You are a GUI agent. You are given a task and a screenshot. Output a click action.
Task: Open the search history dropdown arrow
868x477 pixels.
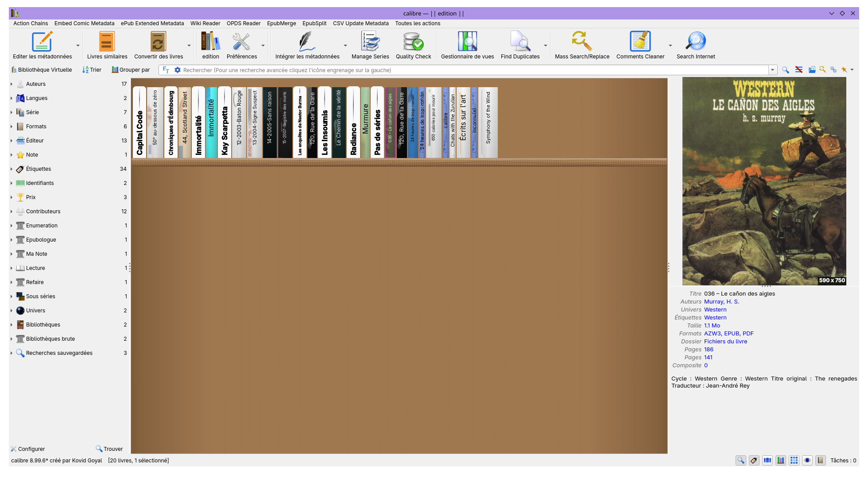point(773,70)
